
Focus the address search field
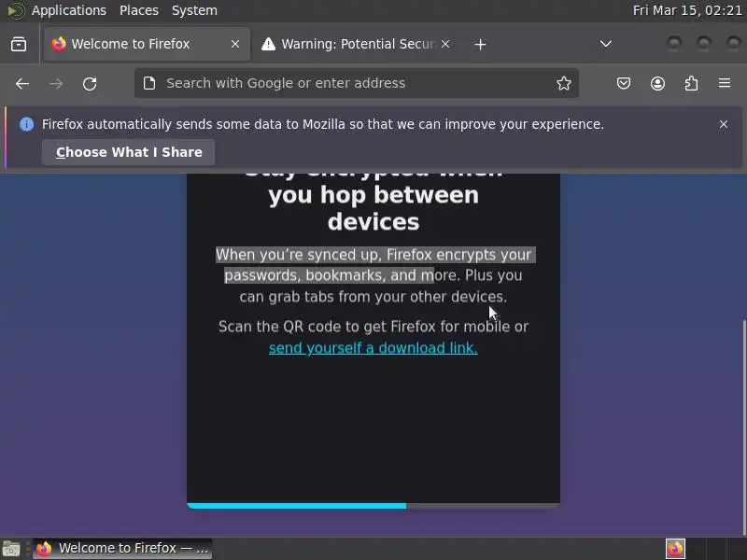(357, 83)
